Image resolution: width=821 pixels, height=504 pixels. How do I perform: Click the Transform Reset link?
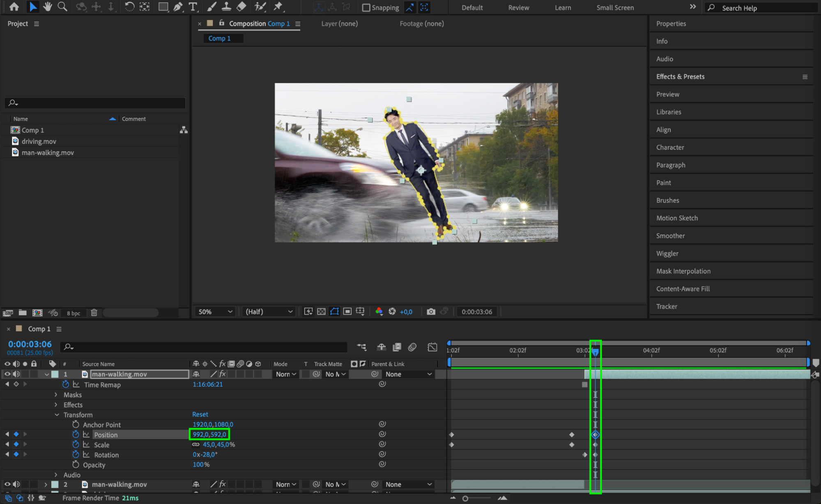point(200,415)
